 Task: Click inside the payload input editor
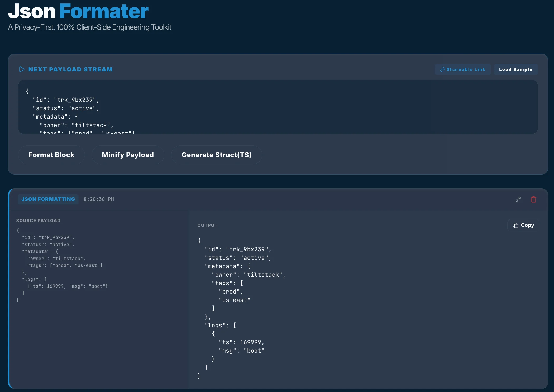(277, 108)
